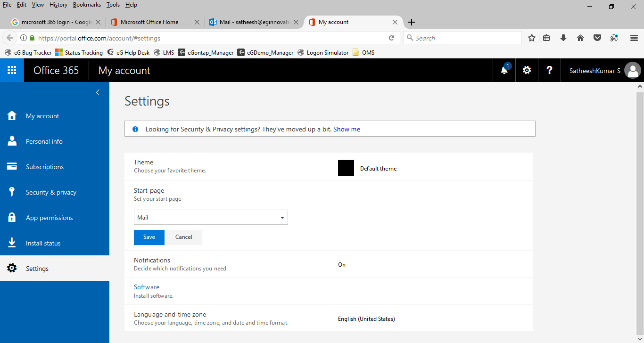Open the Software link
The image size is (644, 343).
[x=147, y=287]
